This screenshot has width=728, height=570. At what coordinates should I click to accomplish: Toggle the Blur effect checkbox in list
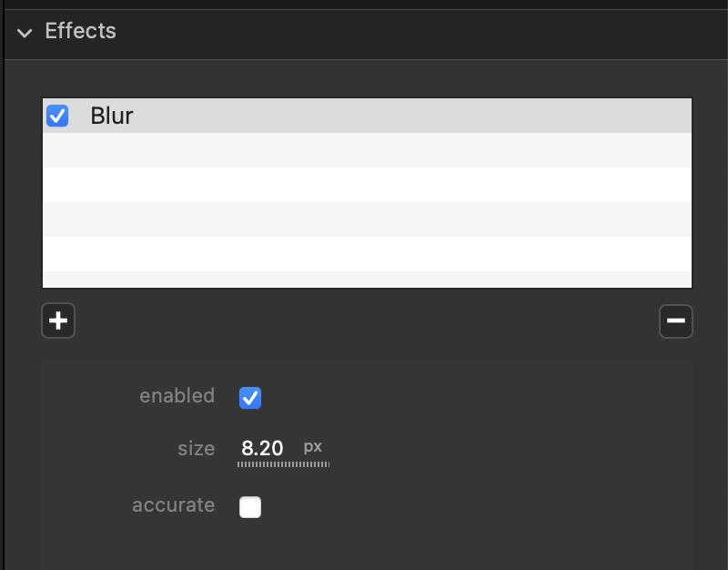pos(57,116)
